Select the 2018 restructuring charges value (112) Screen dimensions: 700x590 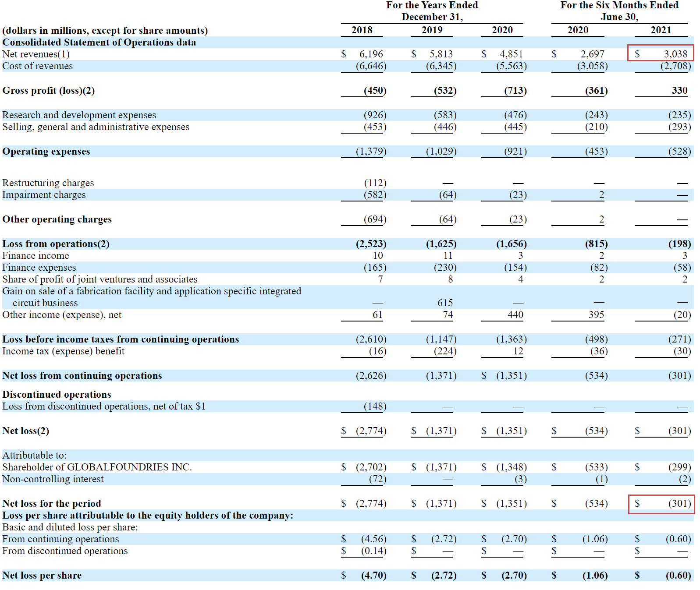[x=375, y=183]
